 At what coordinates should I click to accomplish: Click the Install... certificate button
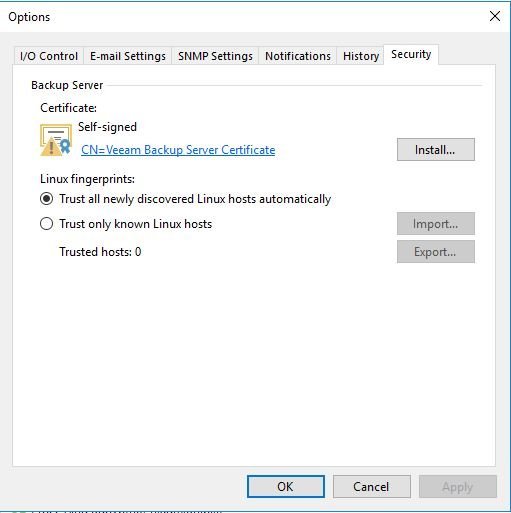[x=436, y=150]
